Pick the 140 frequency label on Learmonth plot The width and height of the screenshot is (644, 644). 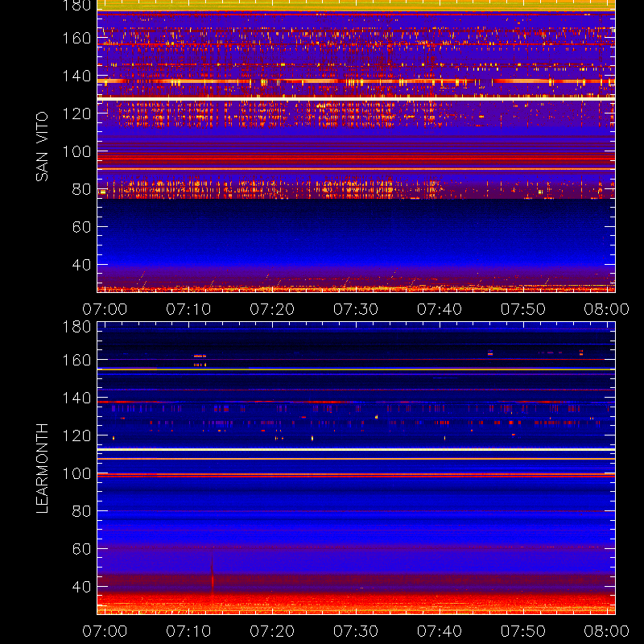click(76, 398)
